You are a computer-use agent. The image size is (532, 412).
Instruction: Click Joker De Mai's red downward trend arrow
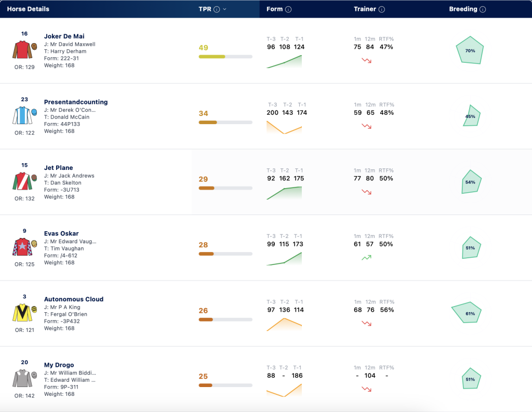(x=366, y=61)
